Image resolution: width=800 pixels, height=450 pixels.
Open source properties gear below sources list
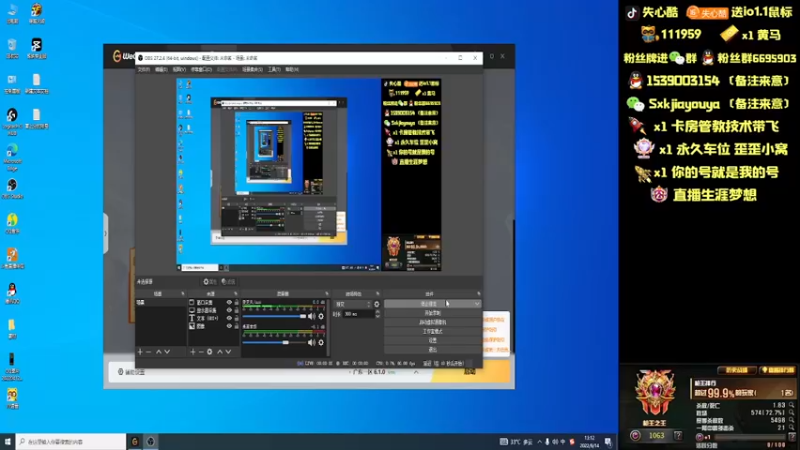pos(210,352)
